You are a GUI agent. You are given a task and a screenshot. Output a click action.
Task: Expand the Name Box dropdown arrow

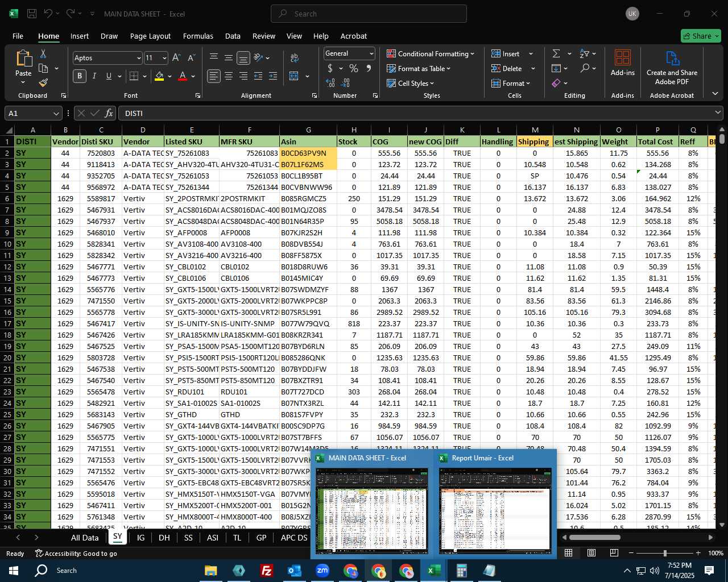click(x=56, y=114)
